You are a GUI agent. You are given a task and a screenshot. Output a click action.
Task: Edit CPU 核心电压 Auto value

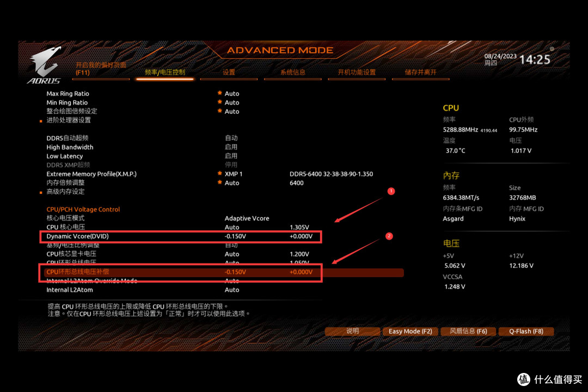point(232,228)
